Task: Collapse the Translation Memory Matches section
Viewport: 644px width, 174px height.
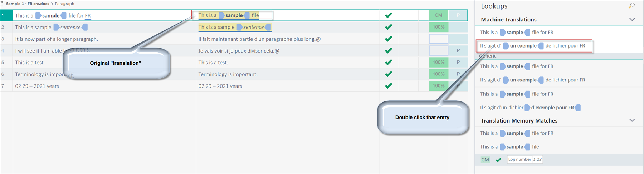Action: [632, 120]
